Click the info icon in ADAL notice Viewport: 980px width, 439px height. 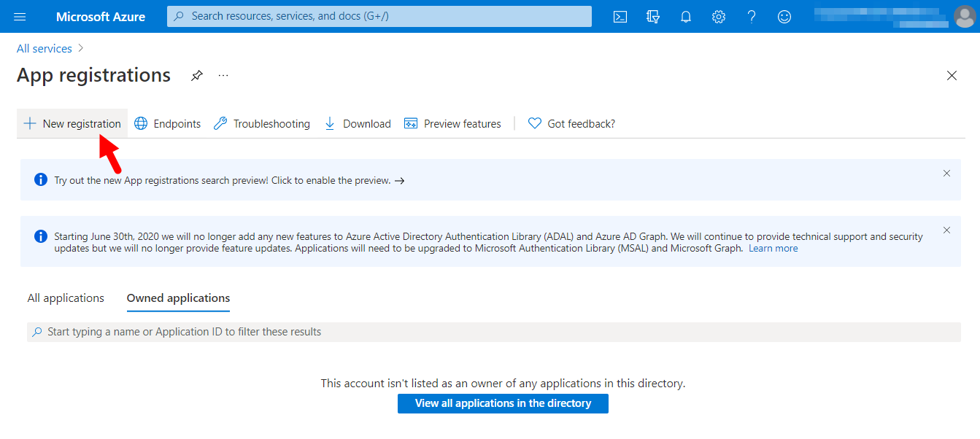tap(41, 237)
